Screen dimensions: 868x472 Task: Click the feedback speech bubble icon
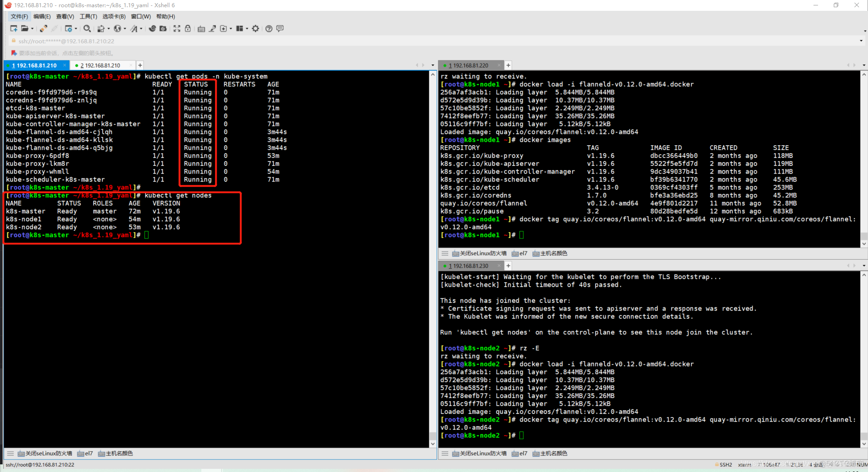click(280, 28)
